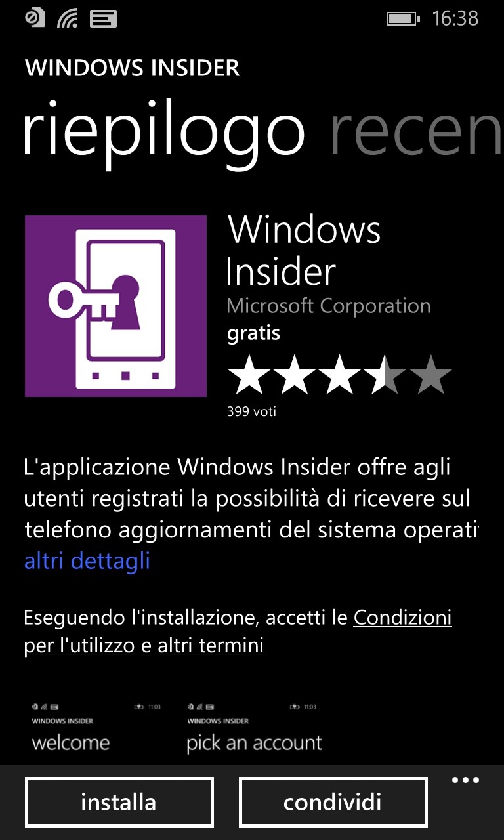
Task: Tap the Windows Insider app title text
Action: click(x=304, y=251)
